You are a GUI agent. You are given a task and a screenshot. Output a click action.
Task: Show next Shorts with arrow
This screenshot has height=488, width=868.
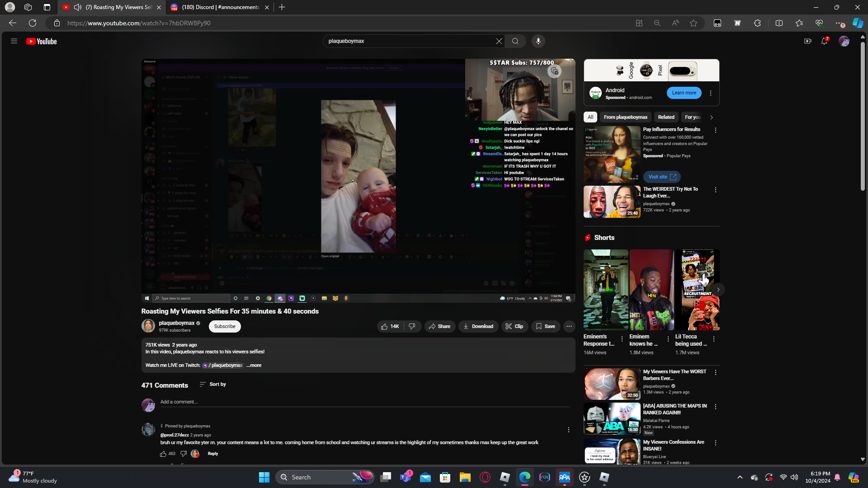click(718, 290)
